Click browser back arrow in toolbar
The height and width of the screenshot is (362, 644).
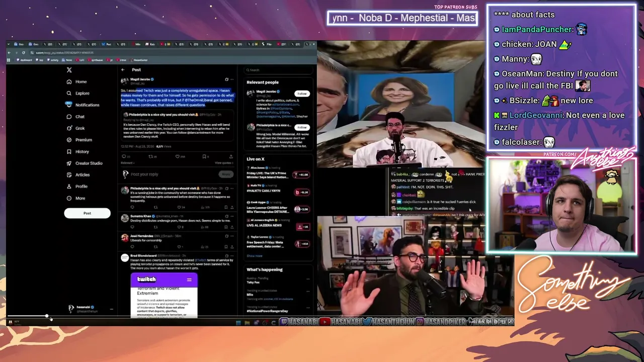point(10,53)
